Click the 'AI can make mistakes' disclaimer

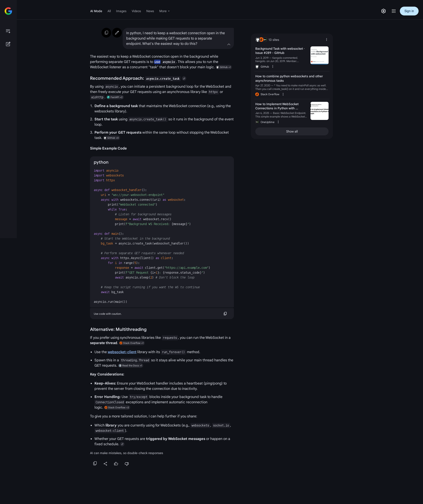pyautogui.click(x=126, y=453)
